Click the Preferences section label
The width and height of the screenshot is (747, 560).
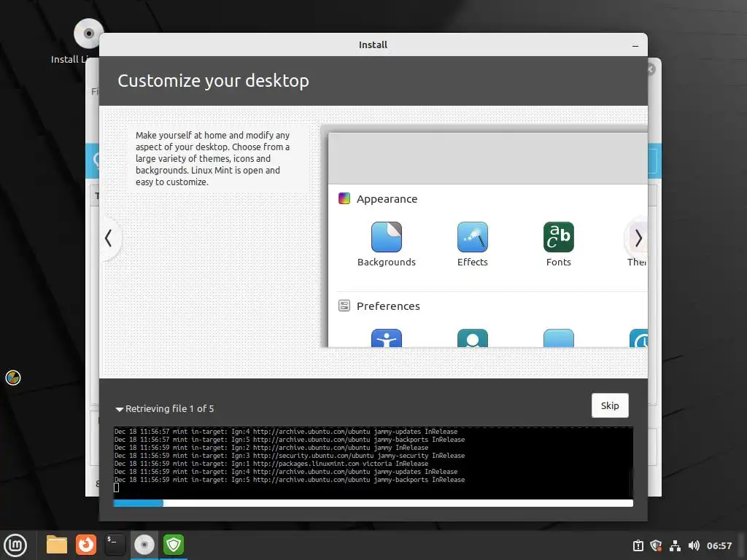pos(388,306)
